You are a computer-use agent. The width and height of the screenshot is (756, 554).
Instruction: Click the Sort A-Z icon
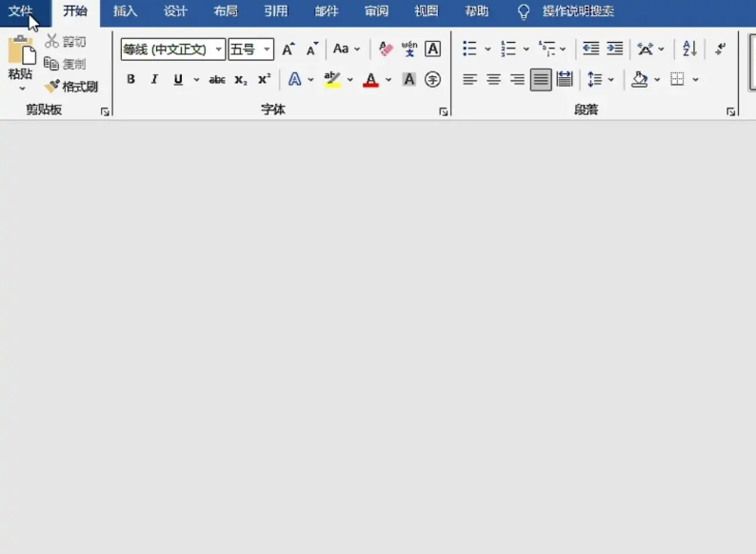pyautogui.click(x=690, y=49)
